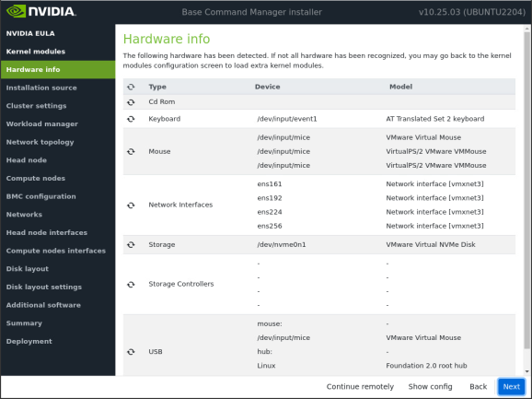Click ens192 network interface
This screenshot has width=532, height=399.
pyautogui.click(x=270, y=198)
